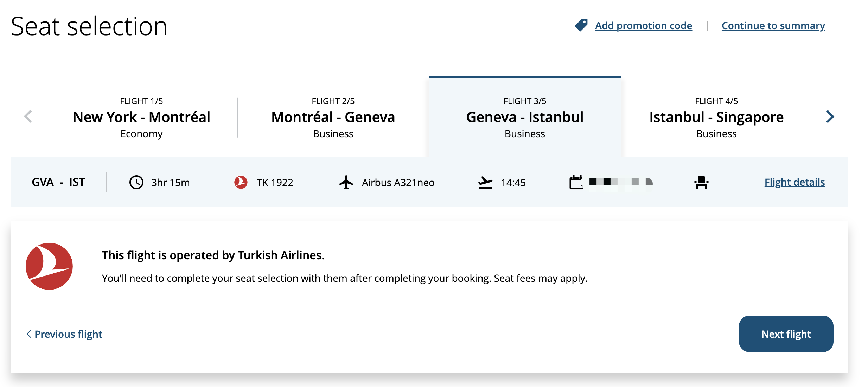Show previous flights with left chevron
Image resolution: width=868 pixels, height=387 pixels.
(28, 116)
